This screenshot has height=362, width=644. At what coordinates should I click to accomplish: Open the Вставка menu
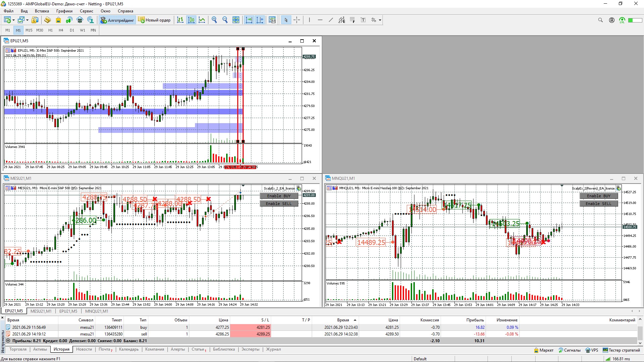[x=42, y=11]
